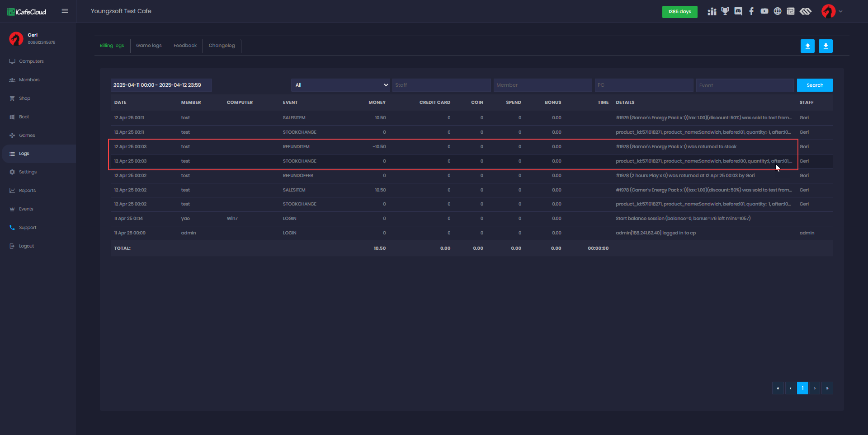Expand the All event type dropdown

pyautogui.click(x=341, y=85)
